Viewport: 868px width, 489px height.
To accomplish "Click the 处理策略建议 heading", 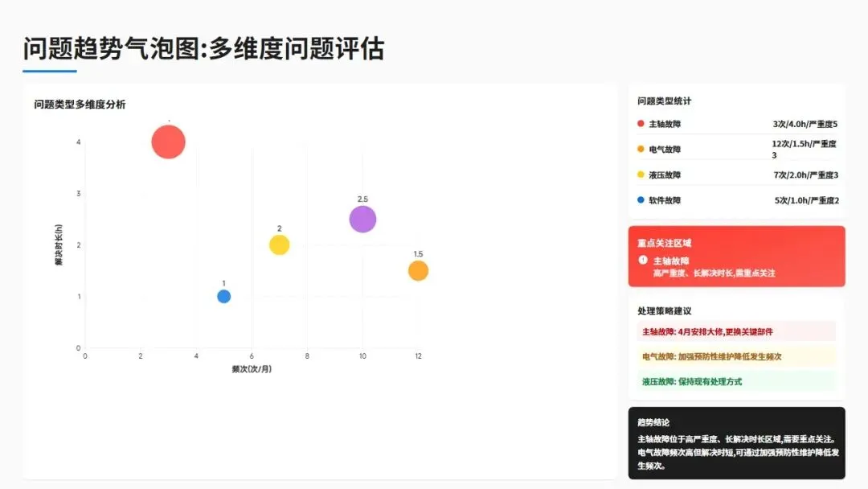I will (665, 310).
